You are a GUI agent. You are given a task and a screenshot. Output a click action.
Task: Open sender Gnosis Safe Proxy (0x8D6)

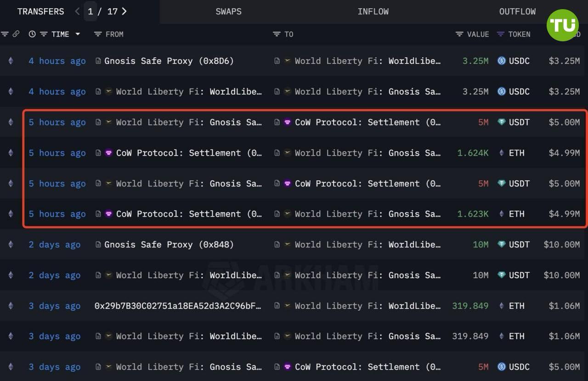(169, 61)
